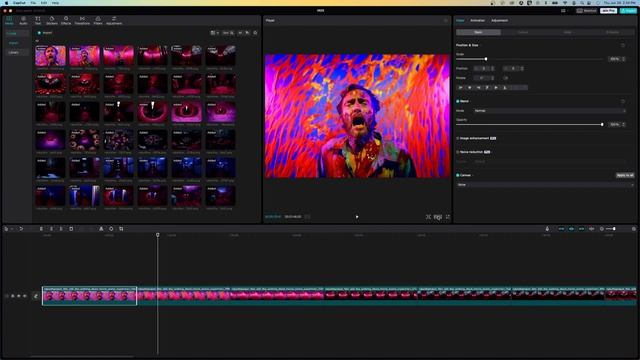Viewport: 640px width, 360px height.
Task: Click the media search icon
Action: pyautogui.click(x=255, y=33)
